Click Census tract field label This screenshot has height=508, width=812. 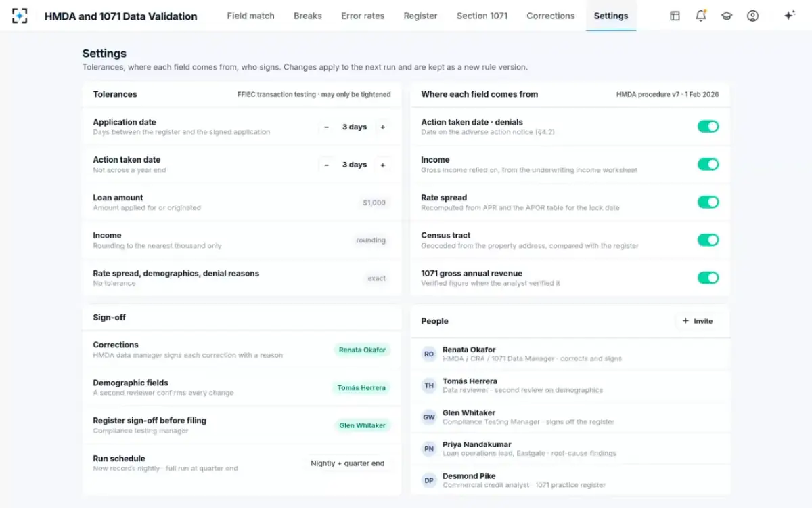(x=446, y=236)
